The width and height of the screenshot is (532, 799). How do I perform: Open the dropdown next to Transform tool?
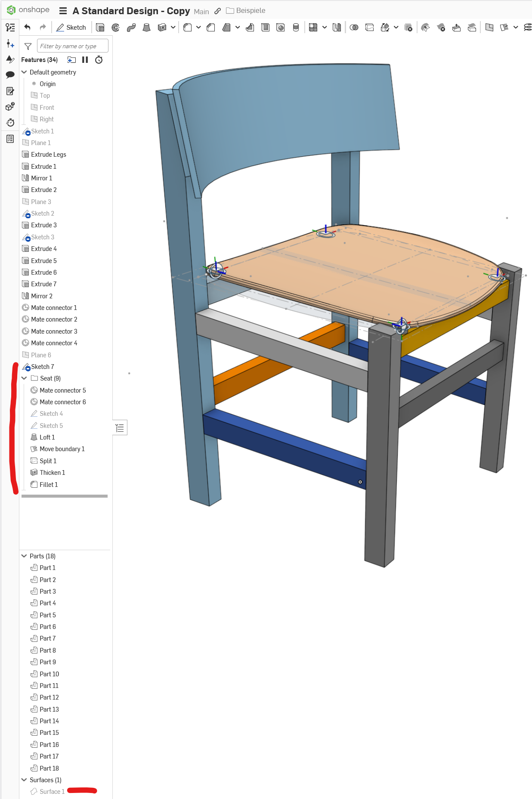[x=396, y=28]
